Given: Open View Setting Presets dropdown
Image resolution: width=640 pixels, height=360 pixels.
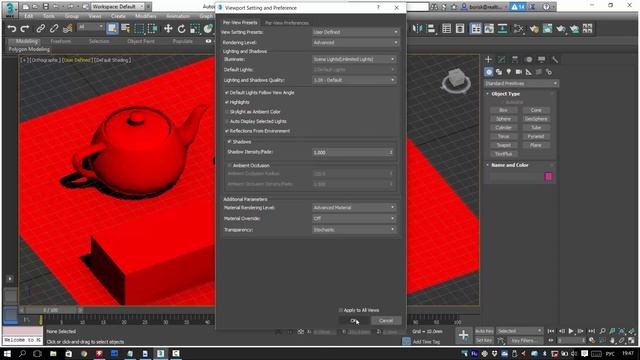Looking at the screenshot, I should click(355, 32).
